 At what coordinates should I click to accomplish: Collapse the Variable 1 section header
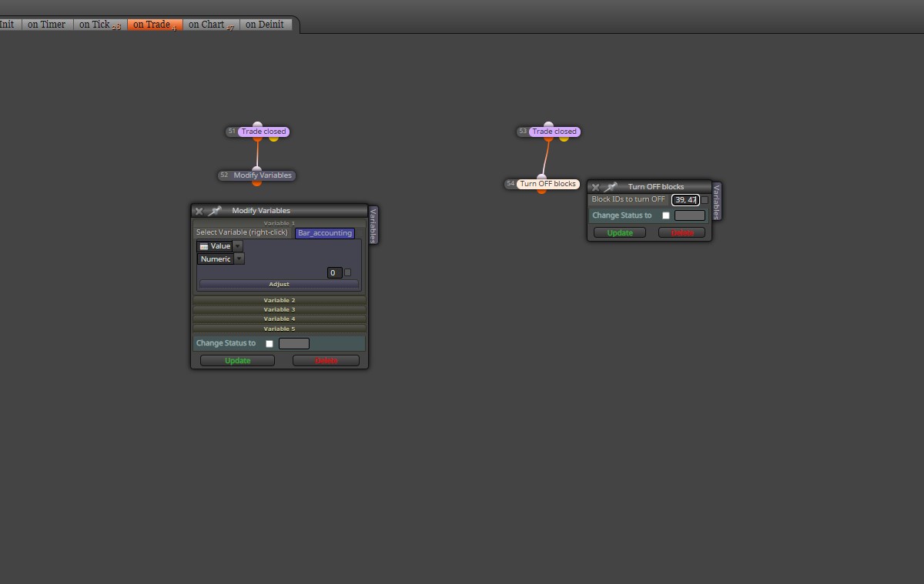click(280, 223)
